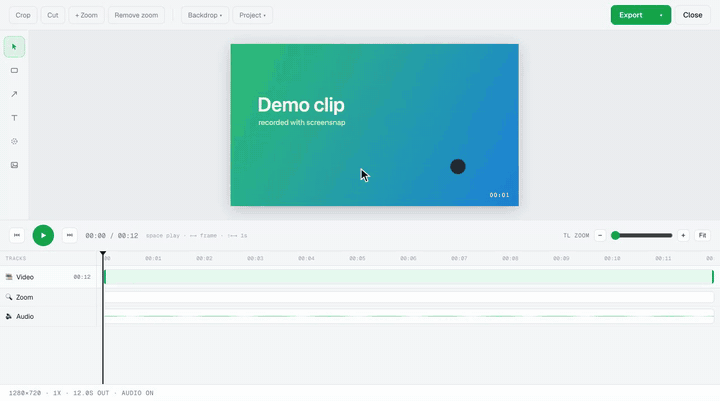Select the arrow annotation tool
Viewport: 720px width, 401px height.
[x=14, y=94]
